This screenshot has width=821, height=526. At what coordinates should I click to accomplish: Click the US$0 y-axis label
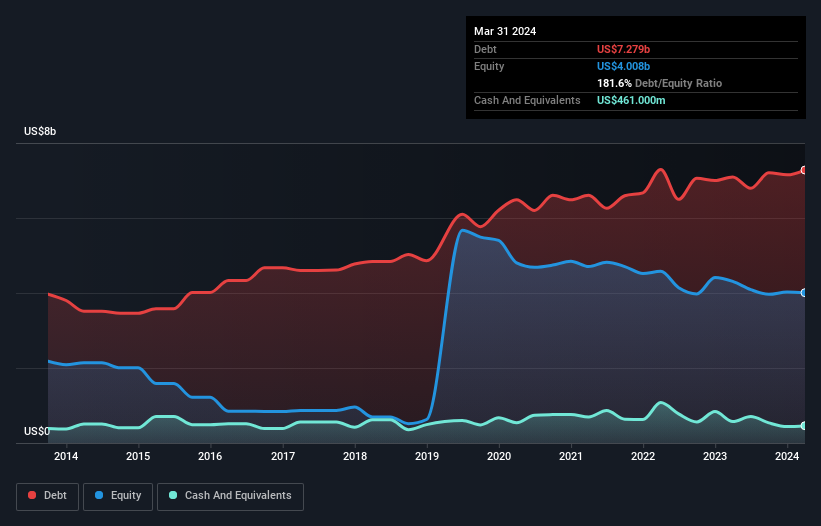[x=37, y=431]
